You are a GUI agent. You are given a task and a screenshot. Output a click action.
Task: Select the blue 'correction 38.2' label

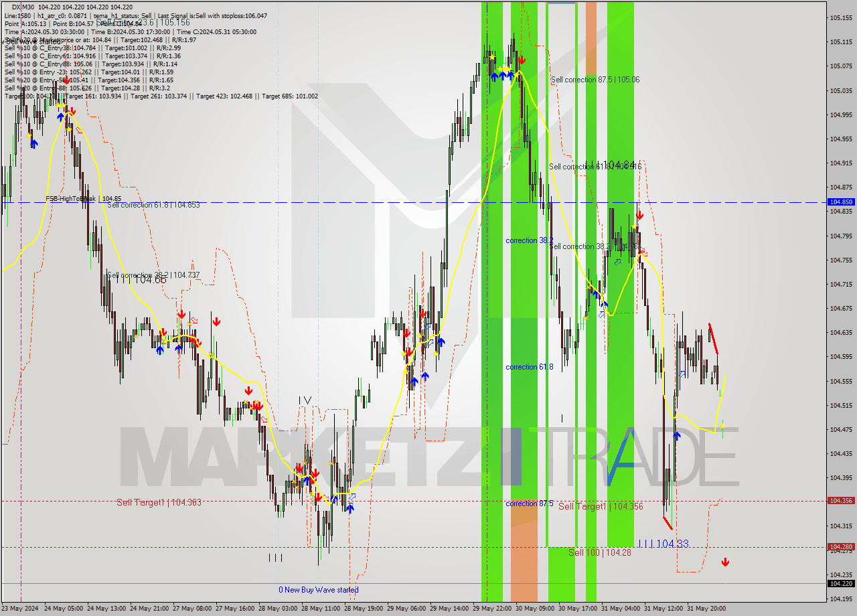tap(530, 240)
